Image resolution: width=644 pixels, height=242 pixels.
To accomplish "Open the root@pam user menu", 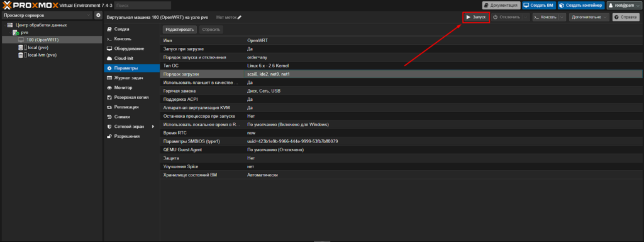I will pyautogui.click(x=623, y=5).
